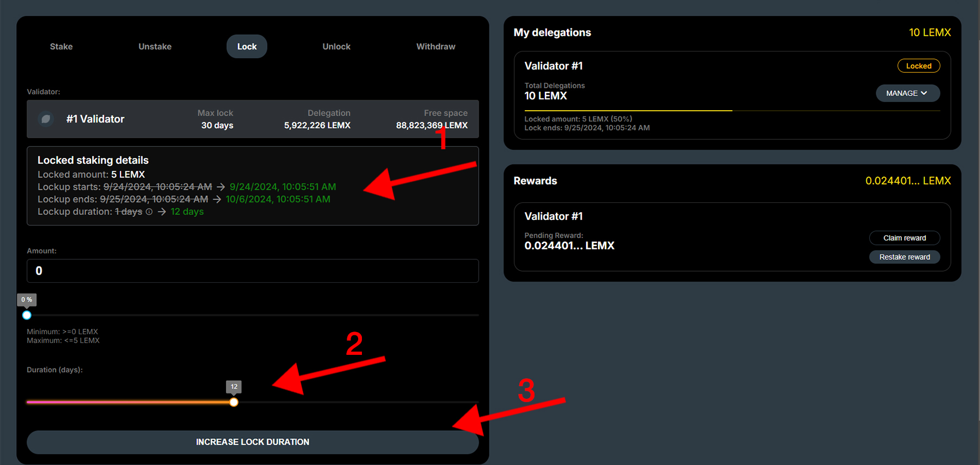Click the Validator #1 delegation progress bar
Viewport: 980px width, 465px height.
coord(731,111)
